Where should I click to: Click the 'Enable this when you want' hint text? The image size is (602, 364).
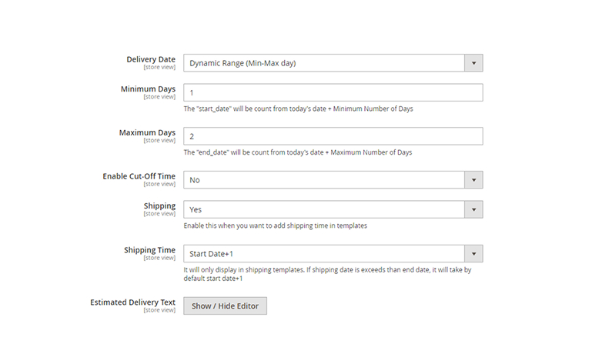275,225
